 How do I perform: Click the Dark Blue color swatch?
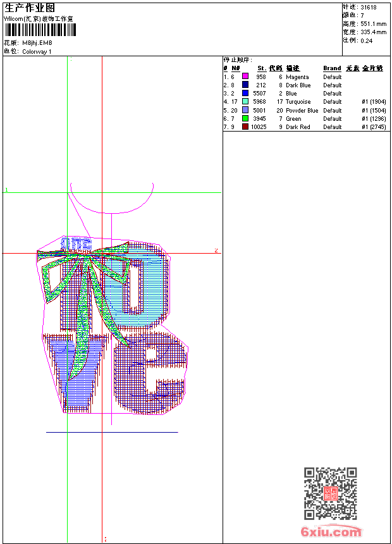245,85
